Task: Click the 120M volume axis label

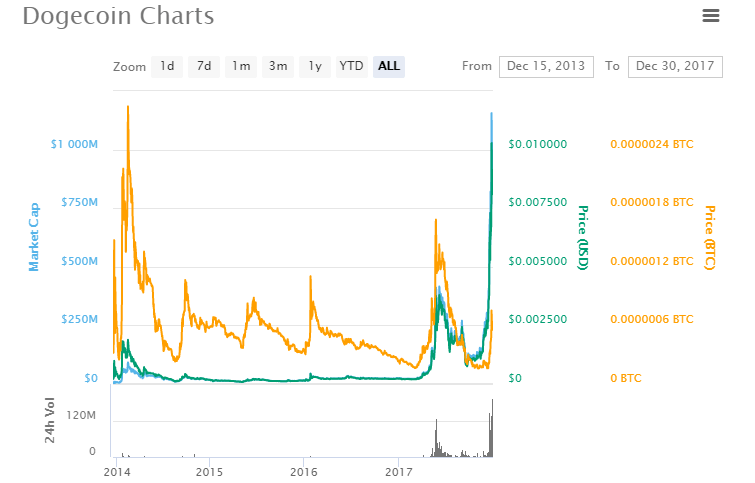Action: pyautogui.click(x=81, y=416)
